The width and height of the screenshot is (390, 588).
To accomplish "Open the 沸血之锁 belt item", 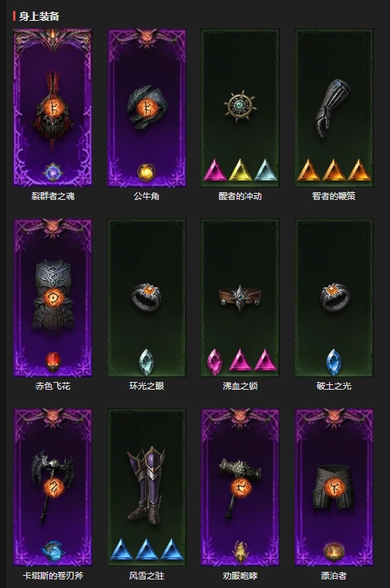I will coord(240,297).
